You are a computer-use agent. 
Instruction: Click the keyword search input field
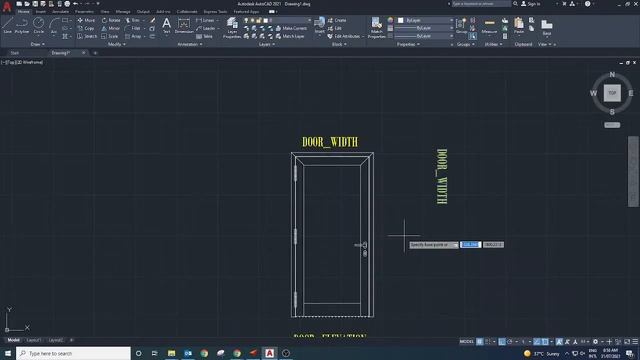480,4
